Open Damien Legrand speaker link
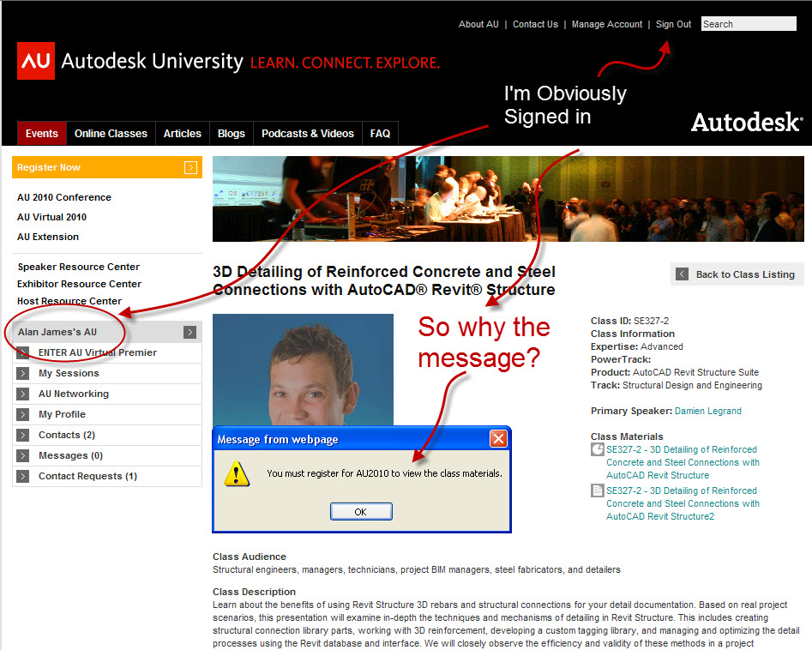 tap(708, 411)
